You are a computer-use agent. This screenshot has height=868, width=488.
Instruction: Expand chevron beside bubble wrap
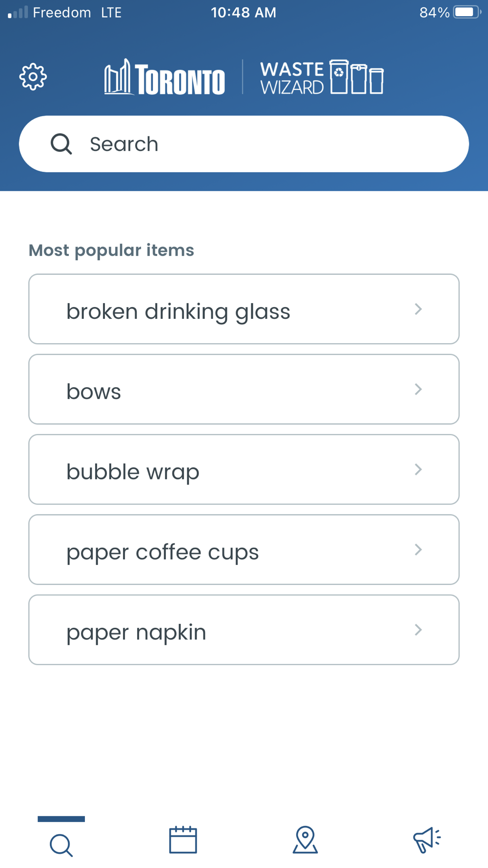click(x=418, y=469)
